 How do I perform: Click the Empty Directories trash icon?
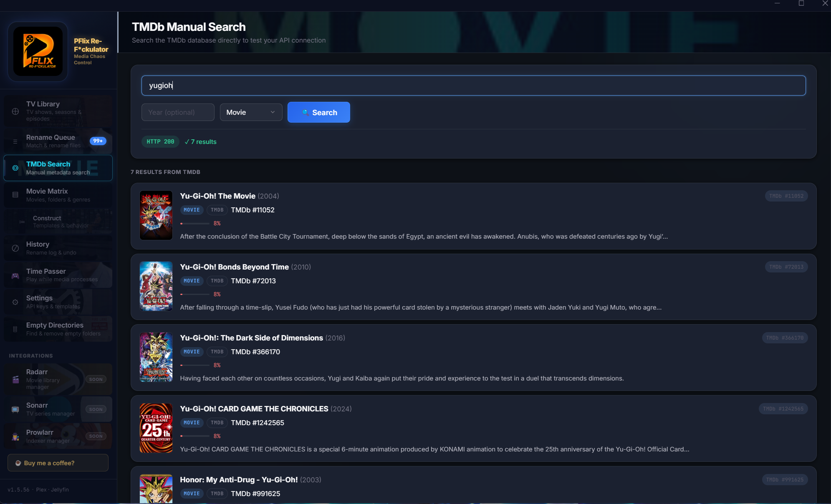coord(15,329)
